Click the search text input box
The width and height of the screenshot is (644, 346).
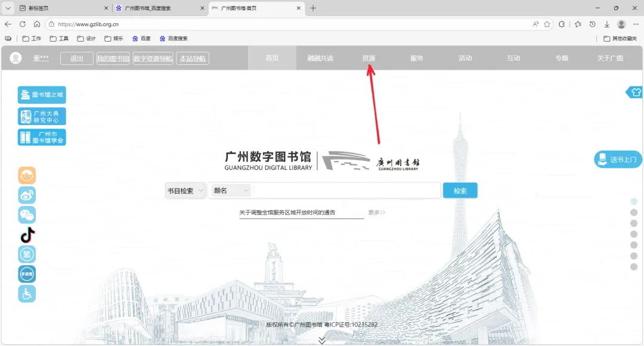pos(347,191)
